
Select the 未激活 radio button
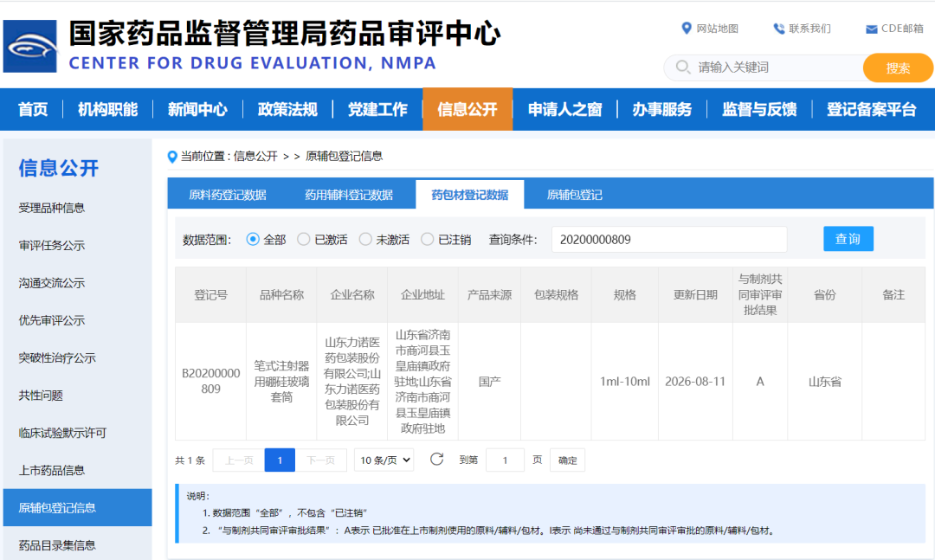coord(365,239)
